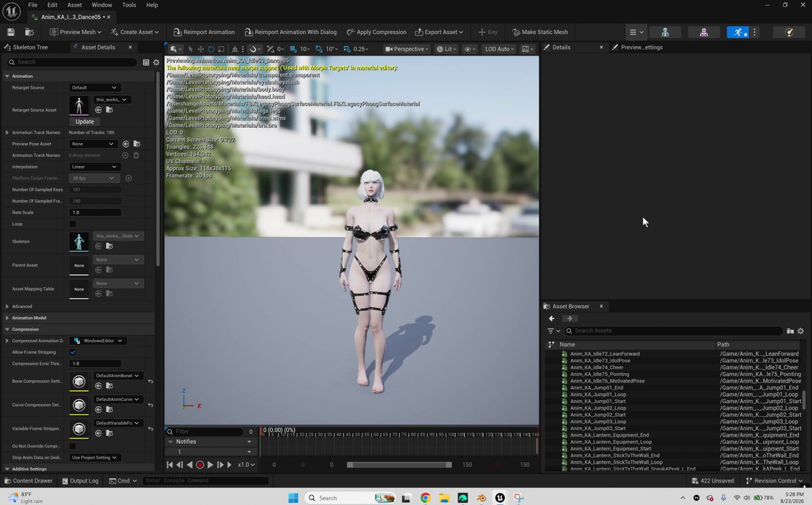812x505 pixels.
Task: Click Reimport Animation button
Action: (x=204, y=32)
